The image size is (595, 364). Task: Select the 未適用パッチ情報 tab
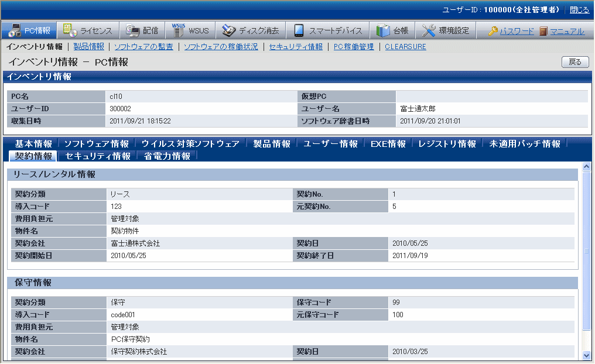tap(525, 144)
